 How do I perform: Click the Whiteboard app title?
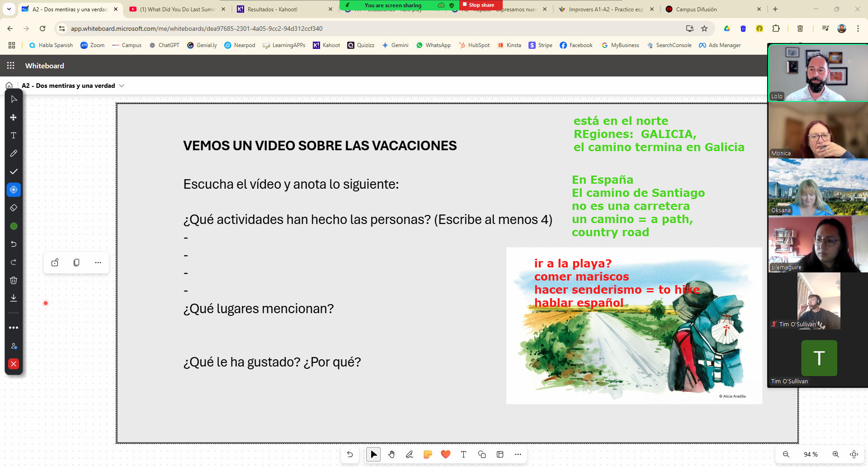pyautogui.click(x=45, y=66)
